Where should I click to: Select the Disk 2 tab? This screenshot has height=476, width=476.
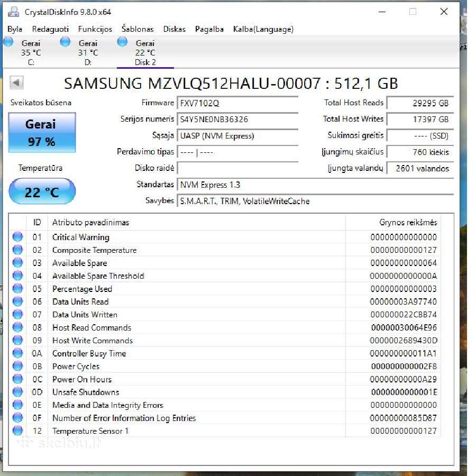point(145,52)
